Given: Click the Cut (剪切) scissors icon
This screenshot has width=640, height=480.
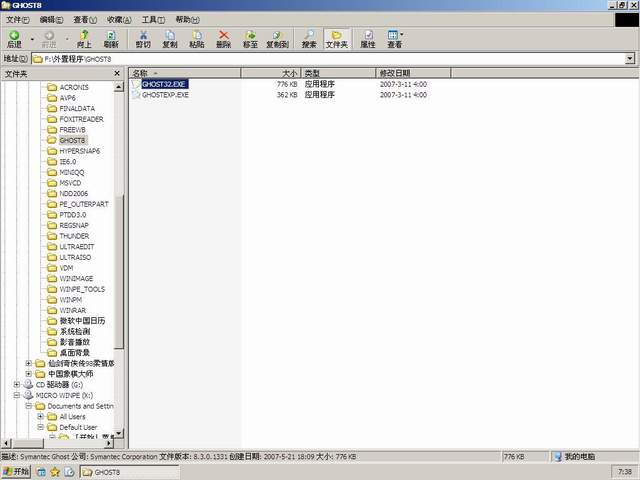Looking at the screenshot, I should [143, 39].
